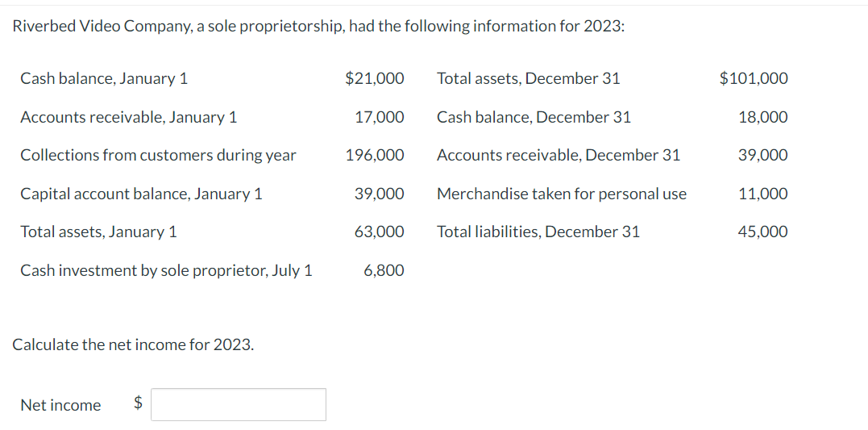Viewport: 868px width, 430px height.
Task: Click the 63,000 total assets value
Action: [380, 232]
